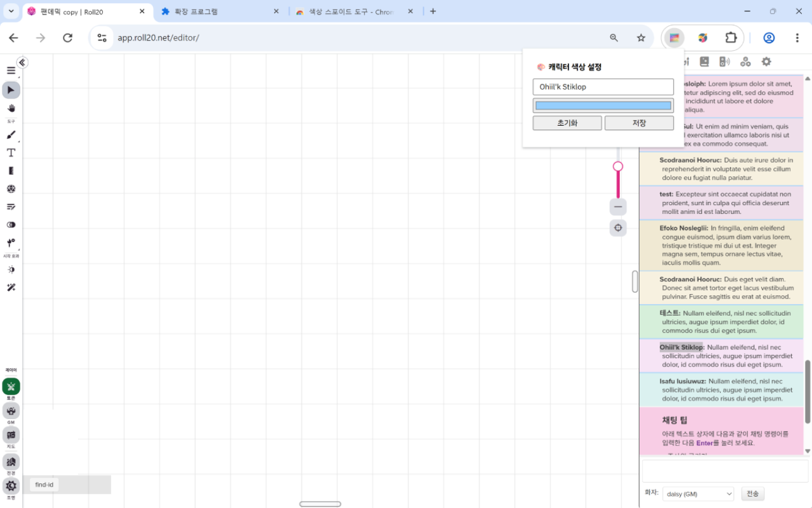812x508 pixels.
Task: Click the highlighted name Ohiil'k Stiklop in chat
Action: click(681, 347)
